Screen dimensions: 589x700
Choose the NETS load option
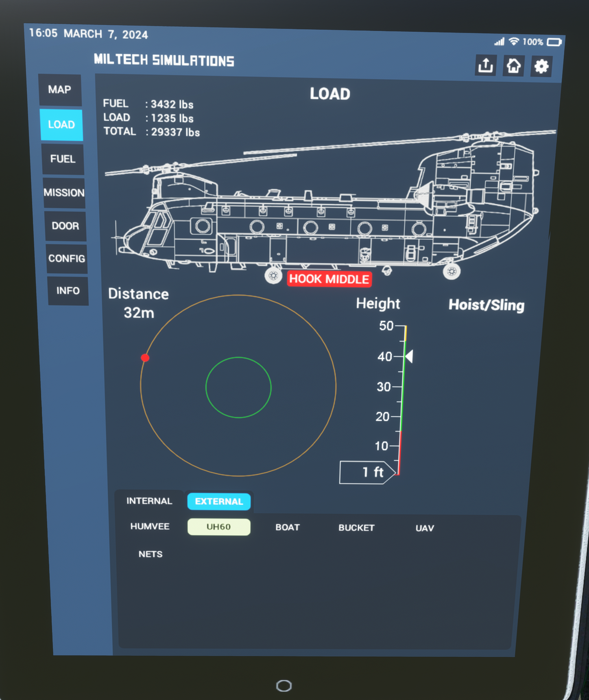tap(151, 554)
